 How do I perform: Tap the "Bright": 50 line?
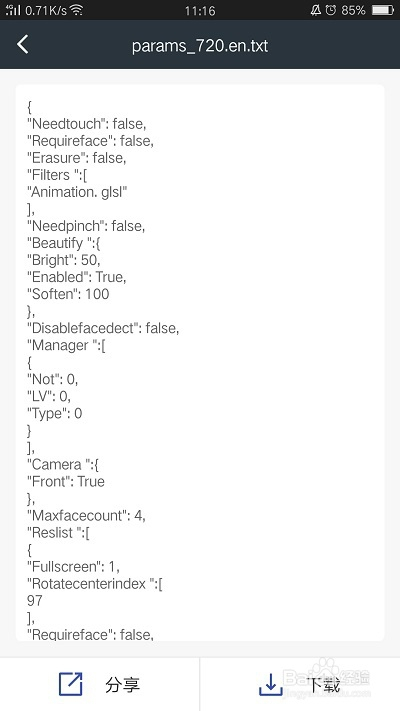(x=63, y=260)
